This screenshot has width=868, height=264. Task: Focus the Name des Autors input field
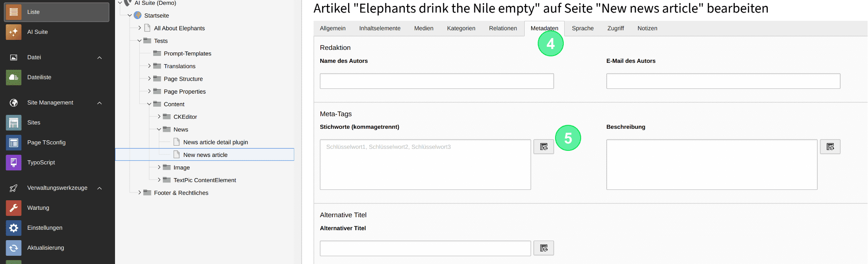click(x=437, y=81)
